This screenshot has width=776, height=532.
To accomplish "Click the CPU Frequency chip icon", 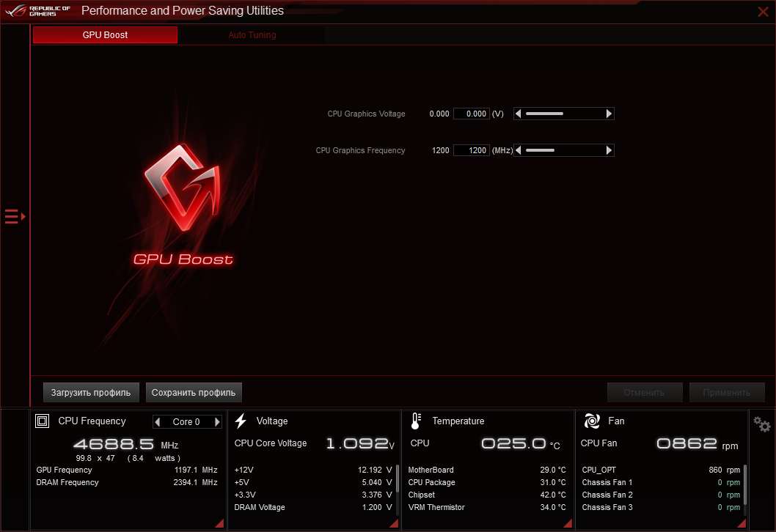I will 42,421.
